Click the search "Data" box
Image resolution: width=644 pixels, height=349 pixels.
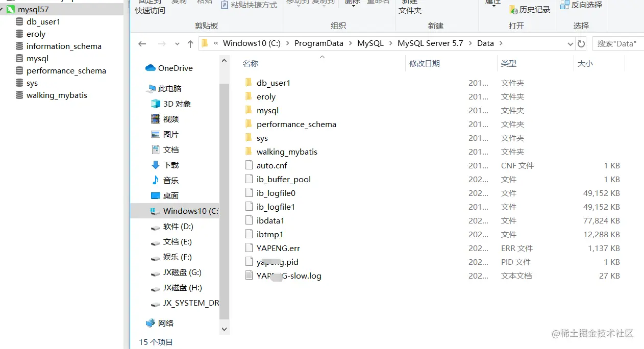pyautogui.click(x=617, y=44)
